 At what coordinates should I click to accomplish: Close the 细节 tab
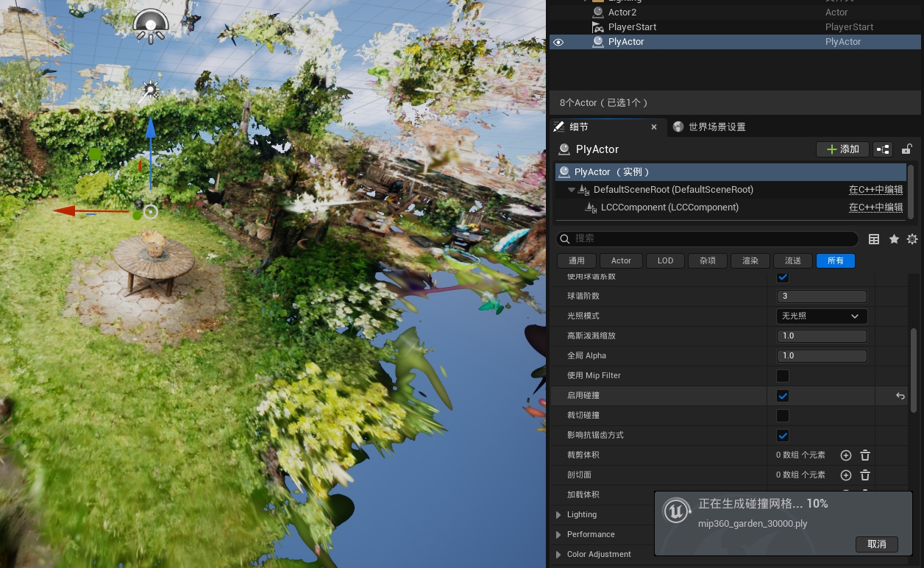pyautogui.click(x=654, y=127)
